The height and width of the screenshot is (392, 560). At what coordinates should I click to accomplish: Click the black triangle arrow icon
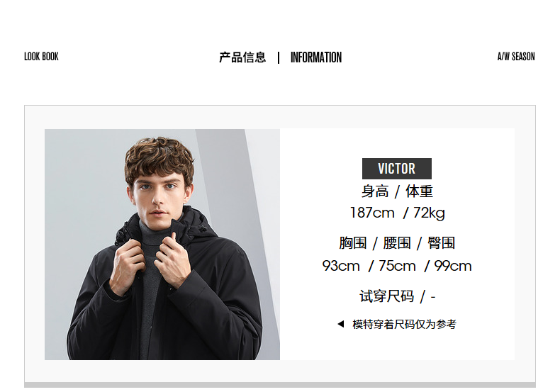click(x=341, y=324)
